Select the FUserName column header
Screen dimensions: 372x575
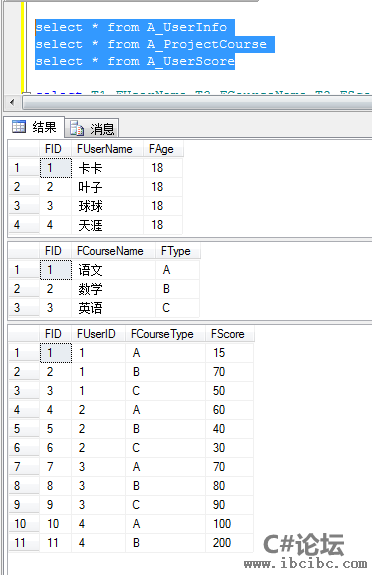107,149
